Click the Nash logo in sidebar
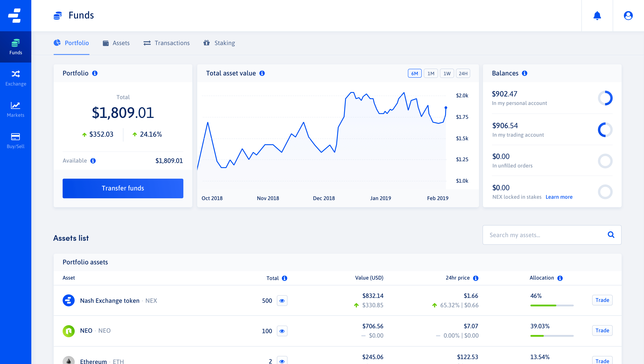The width and height of the screenshot is (644, 364). [x=15, y=15]
